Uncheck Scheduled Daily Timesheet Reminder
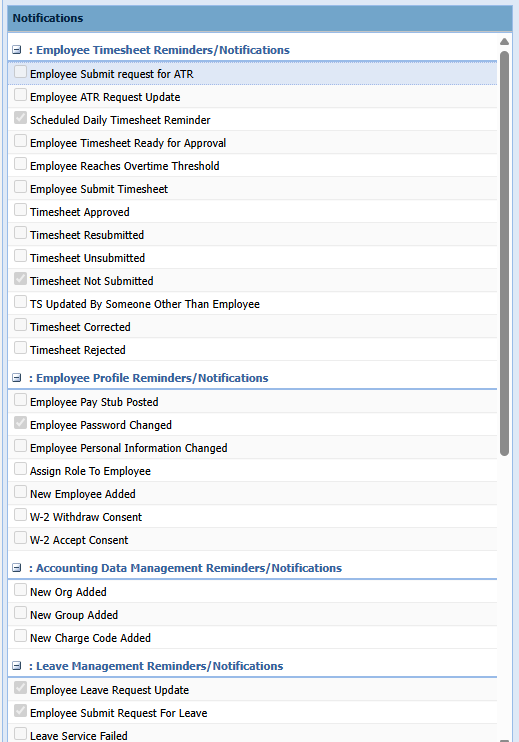Screen dimensions: 519x742 (x=20, y=118)
